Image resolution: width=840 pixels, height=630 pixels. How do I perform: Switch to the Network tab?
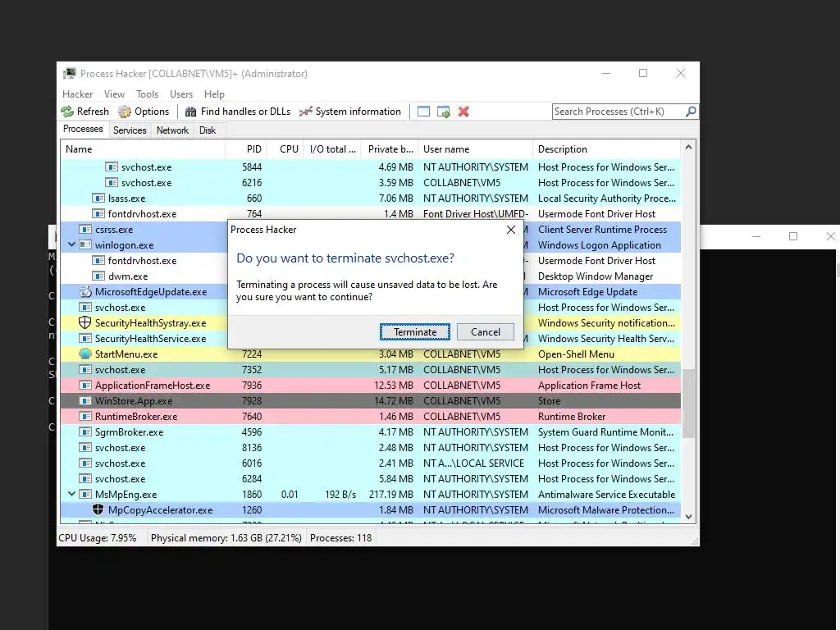pos(172,130)
